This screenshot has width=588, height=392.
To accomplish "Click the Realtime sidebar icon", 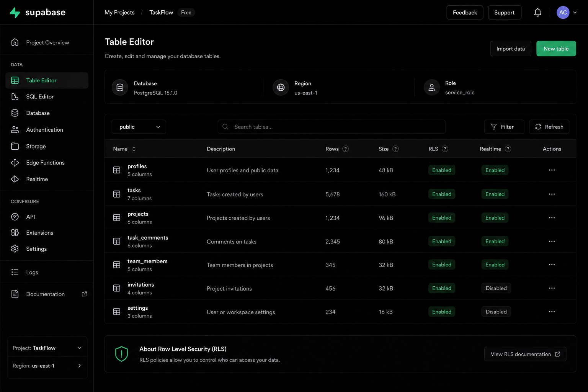I will [15, 179].
